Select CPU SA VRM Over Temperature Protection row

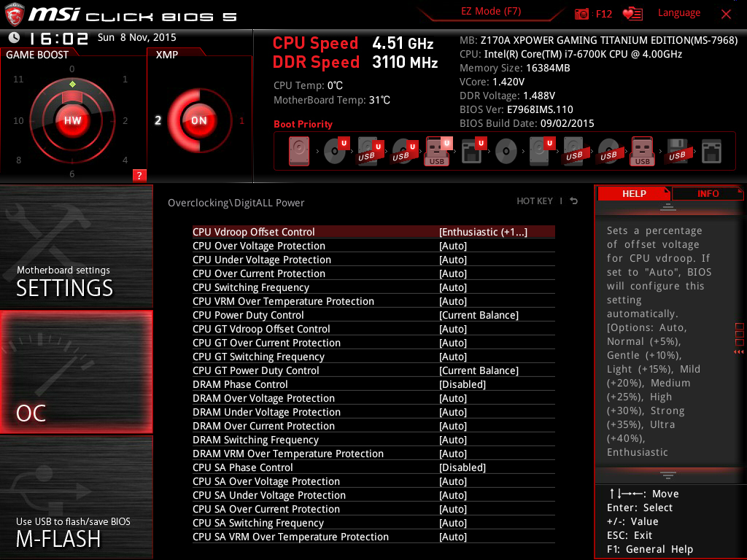click(x=373, y=537)
